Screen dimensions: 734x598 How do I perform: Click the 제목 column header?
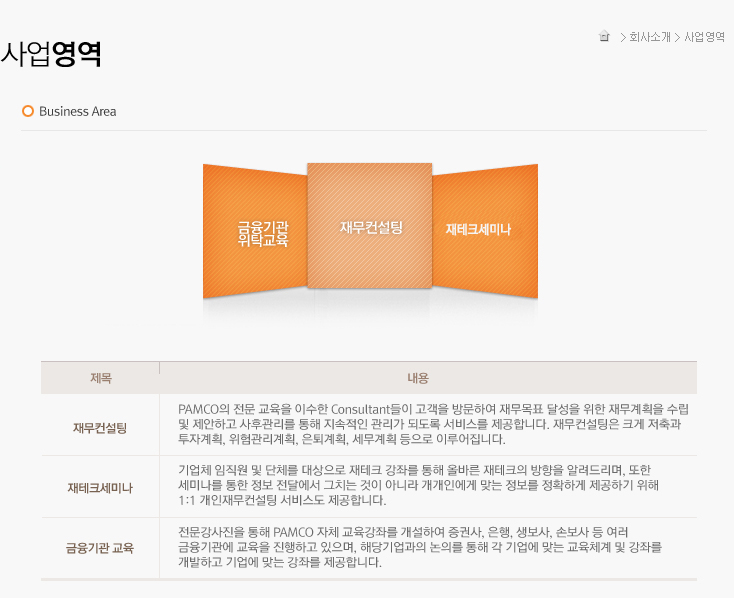tap(101, 378)
